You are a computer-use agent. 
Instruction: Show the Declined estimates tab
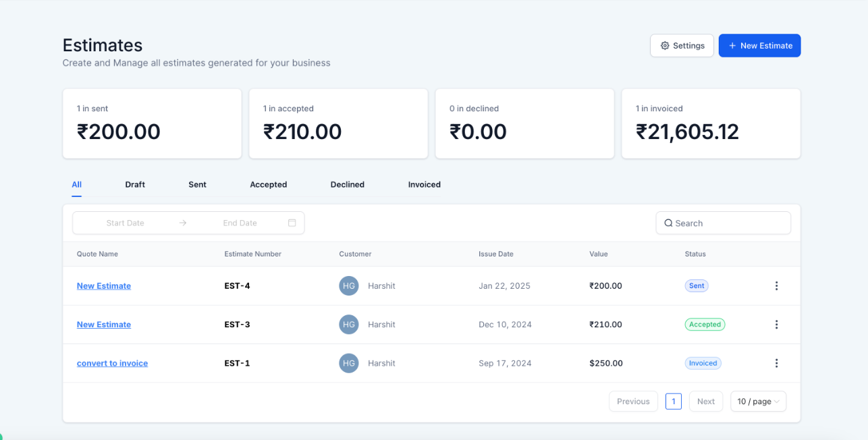point(347,184)
